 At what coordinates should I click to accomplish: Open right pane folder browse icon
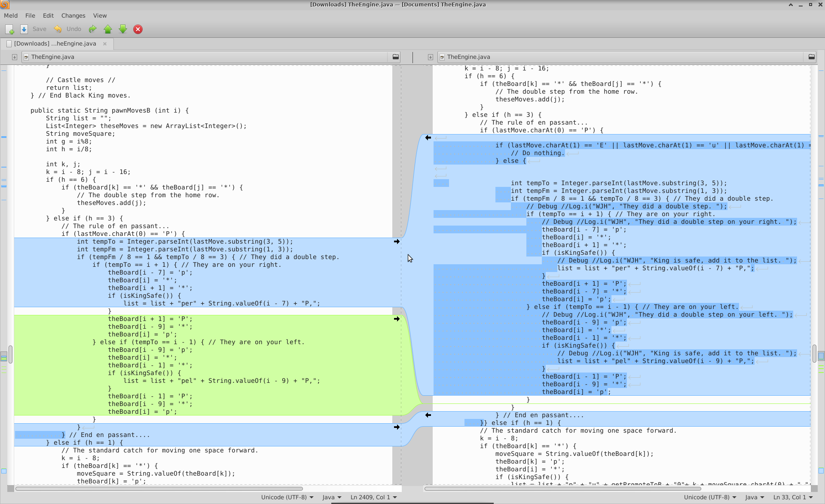[811, 57]
